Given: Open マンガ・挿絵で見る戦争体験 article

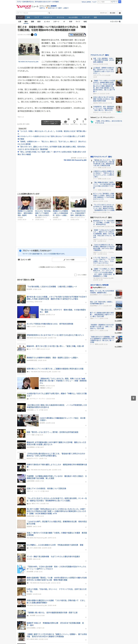Looking at the screenshot, I should (x=53, y=557).
